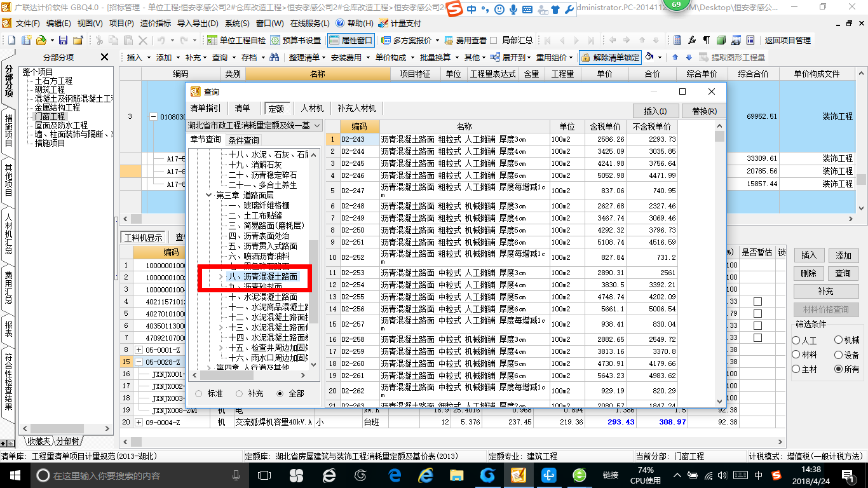Collapse the 第三章 道路面层 tree node
The height and width of the screenshot is (488, 868).
(x=209, y=195)
